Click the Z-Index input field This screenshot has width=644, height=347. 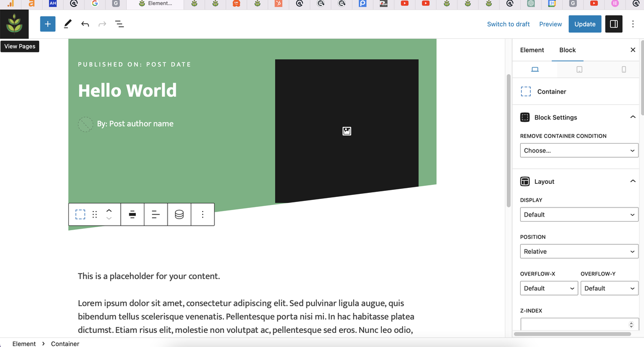click(580, 325)
